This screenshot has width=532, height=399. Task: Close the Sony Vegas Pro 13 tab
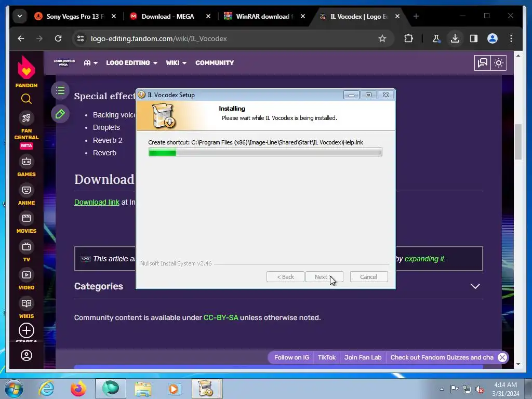(114, 16)
